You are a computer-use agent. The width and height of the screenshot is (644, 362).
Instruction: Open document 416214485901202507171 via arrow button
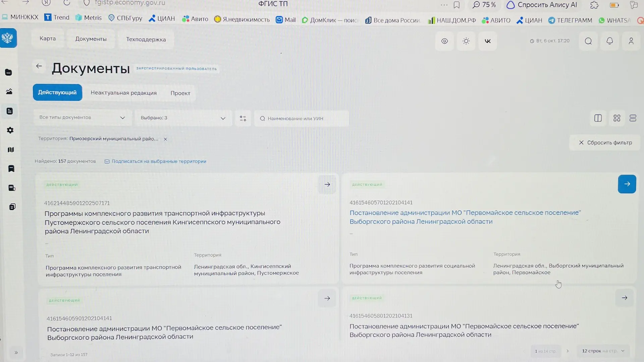(327, 184)
